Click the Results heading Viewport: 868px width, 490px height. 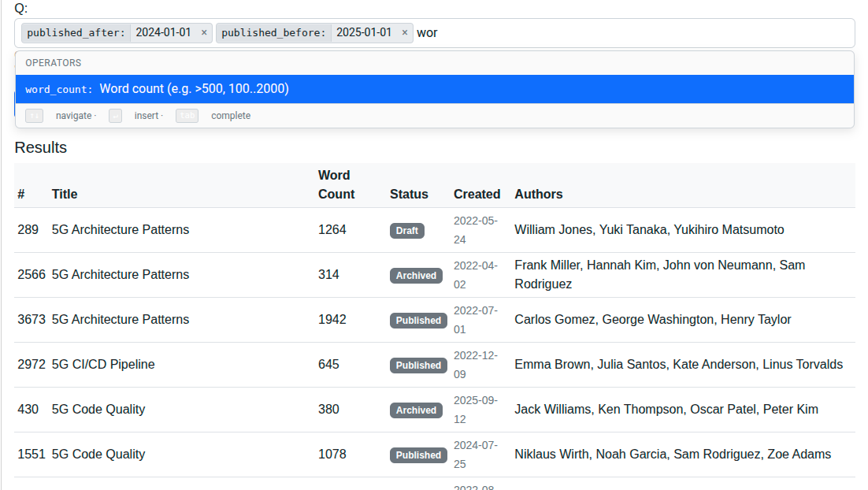pyautogui.click(x=40, y=147)
